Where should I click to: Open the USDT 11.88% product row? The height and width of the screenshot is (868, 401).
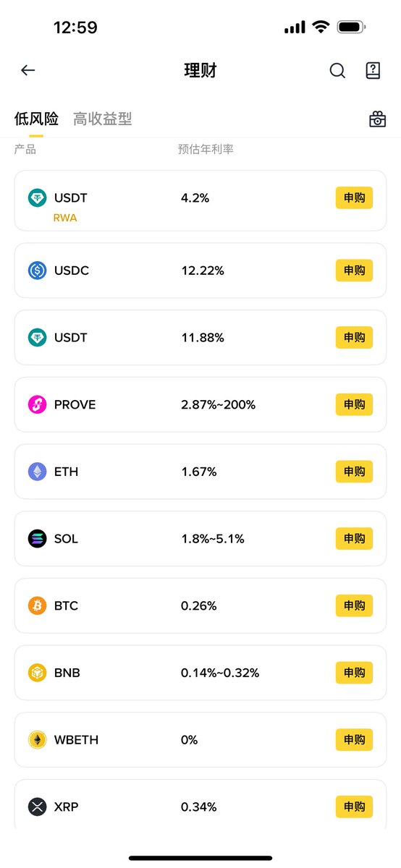point(200,337)
